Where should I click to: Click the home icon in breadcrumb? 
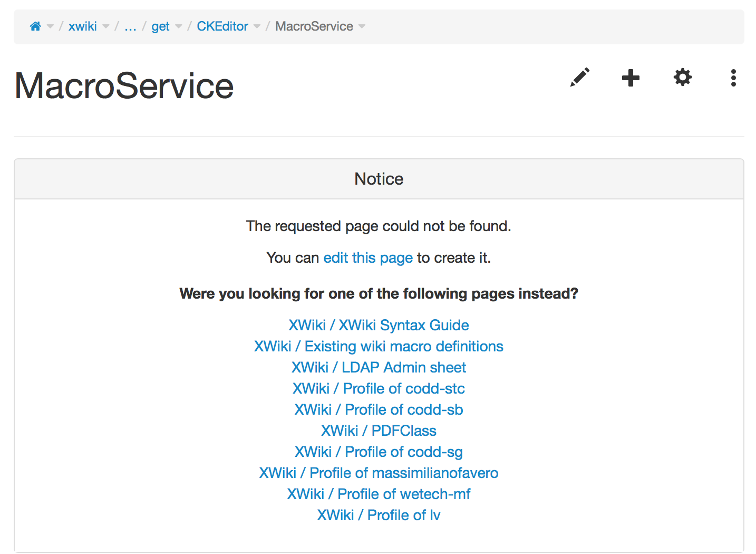pyautogui.click(x=35, y=26)
